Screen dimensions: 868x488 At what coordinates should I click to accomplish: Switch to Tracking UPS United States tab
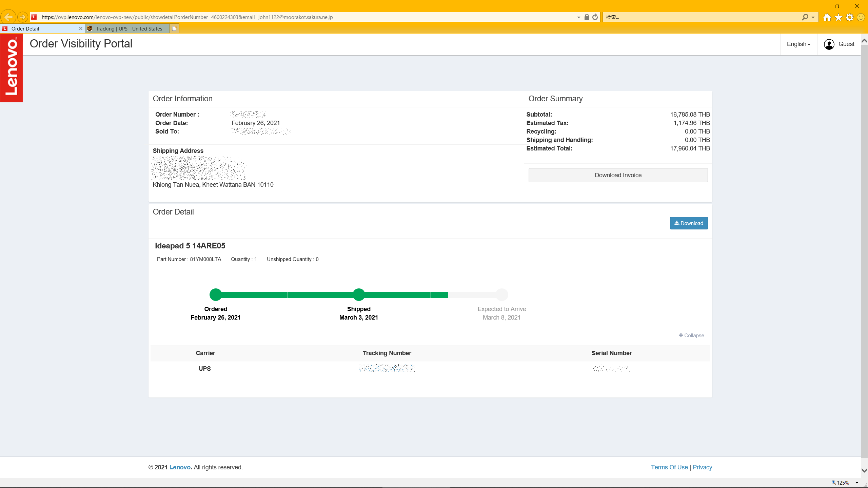click(x=127, y=28)
